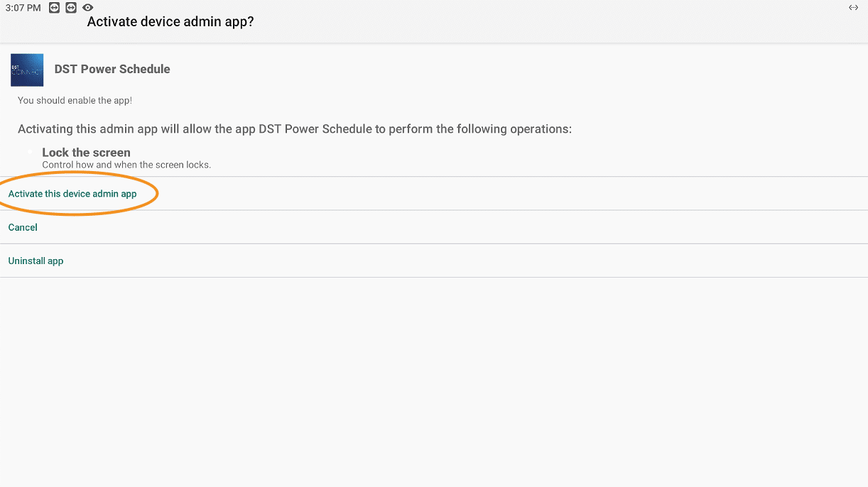
Task: Tap the eye icon in the status bar
Action: coord(87,8)
